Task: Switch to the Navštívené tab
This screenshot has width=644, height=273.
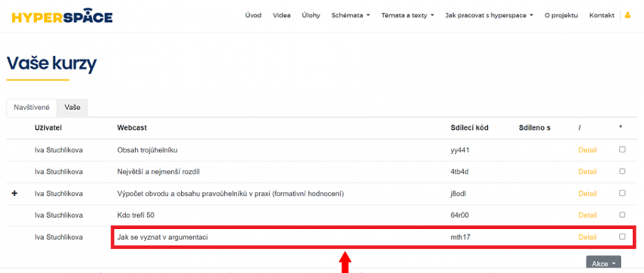Action: 32,108
